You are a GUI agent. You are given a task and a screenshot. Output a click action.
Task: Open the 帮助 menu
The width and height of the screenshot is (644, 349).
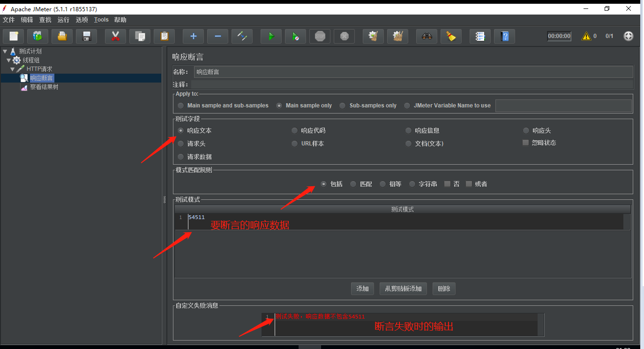coord(120,20)
